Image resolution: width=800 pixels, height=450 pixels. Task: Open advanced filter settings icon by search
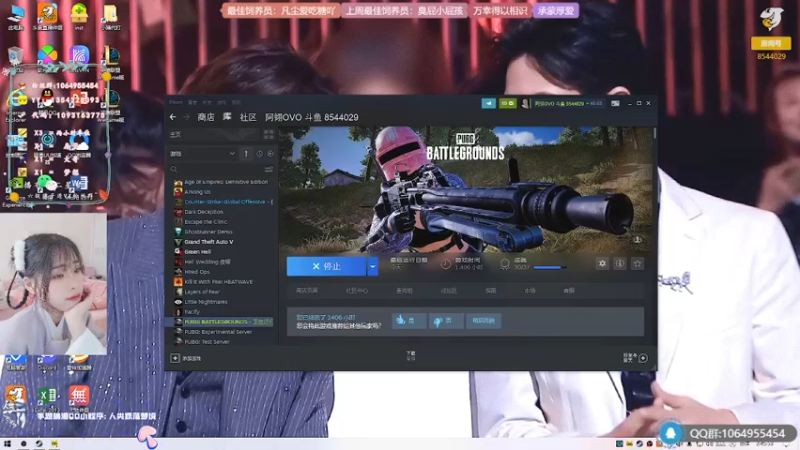(x=268, y=169)
